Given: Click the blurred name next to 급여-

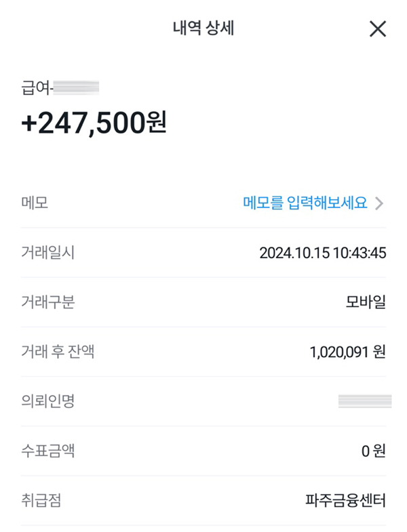Looking at the screenshot, I should pyautogui.click(x=76, y=87).
